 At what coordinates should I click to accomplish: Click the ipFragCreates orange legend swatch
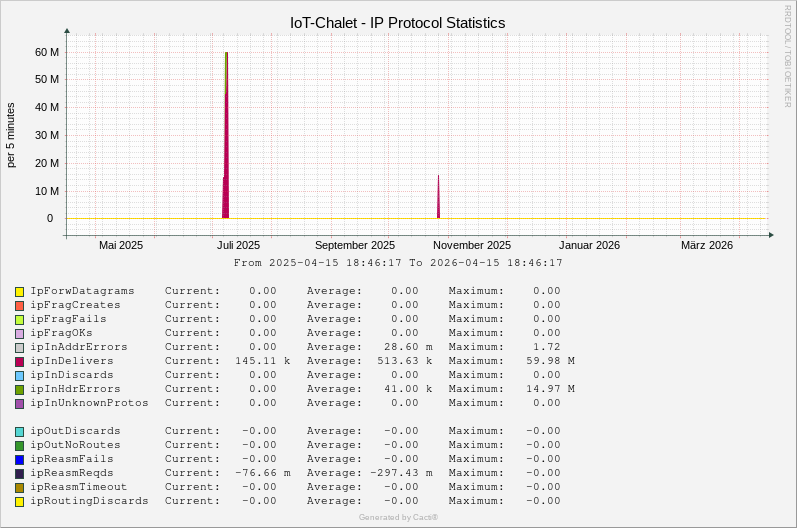click(x=19, y=305)
